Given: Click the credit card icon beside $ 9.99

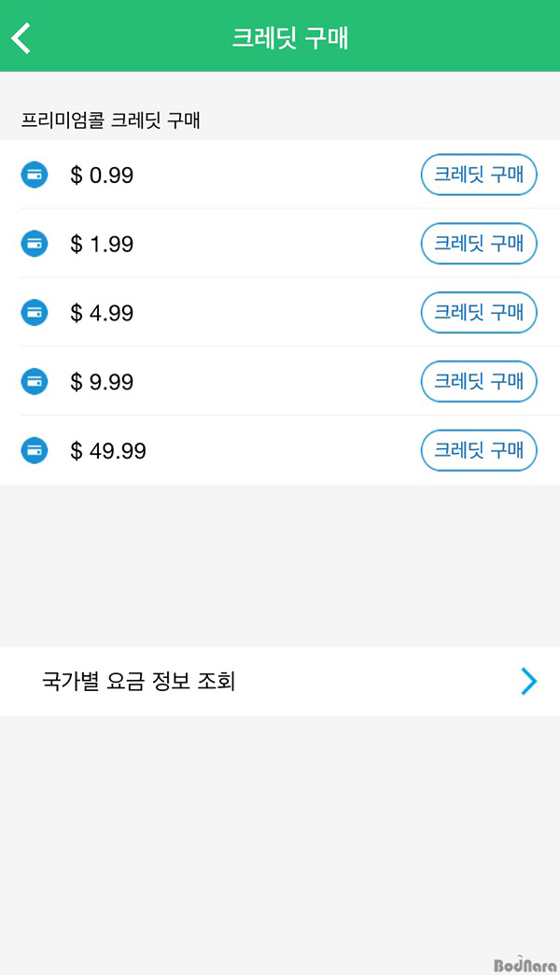Looking at the screenshot, I should tap(35, 382).
